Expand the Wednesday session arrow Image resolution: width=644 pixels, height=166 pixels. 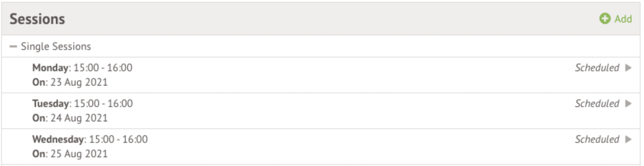[x=628, y=139]
